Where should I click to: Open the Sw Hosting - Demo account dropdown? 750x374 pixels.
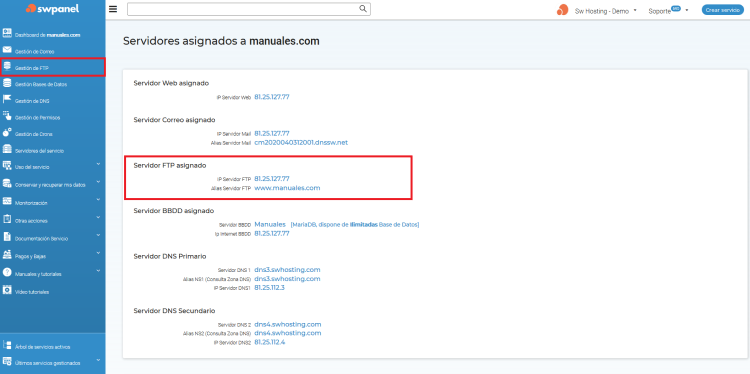pyautogui.click(x=606, y=11)
